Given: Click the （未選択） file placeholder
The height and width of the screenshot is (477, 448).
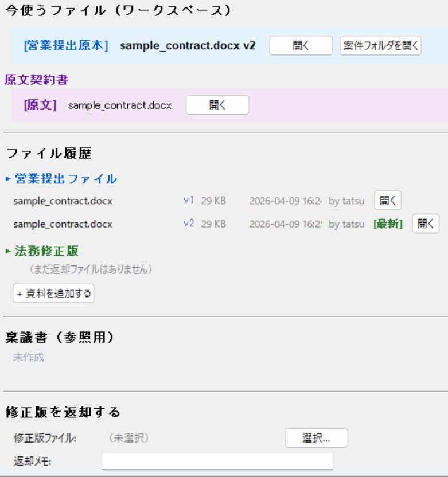Looking at the screenshot, I should coord(129,438).
